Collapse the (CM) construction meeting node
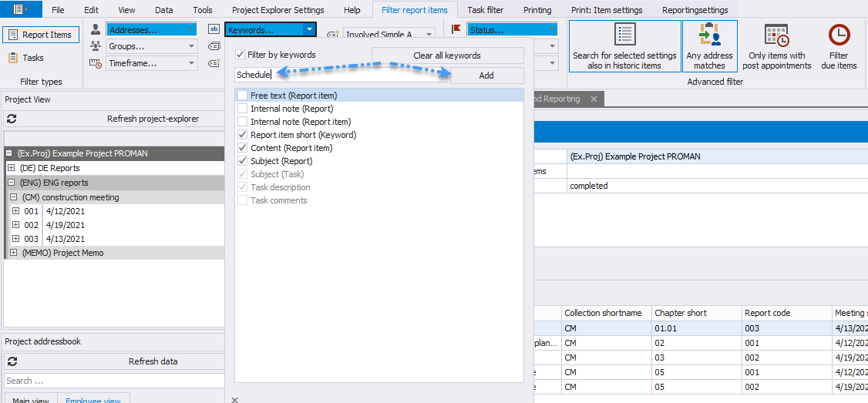868x403 pixels. [x=15, y=197]
